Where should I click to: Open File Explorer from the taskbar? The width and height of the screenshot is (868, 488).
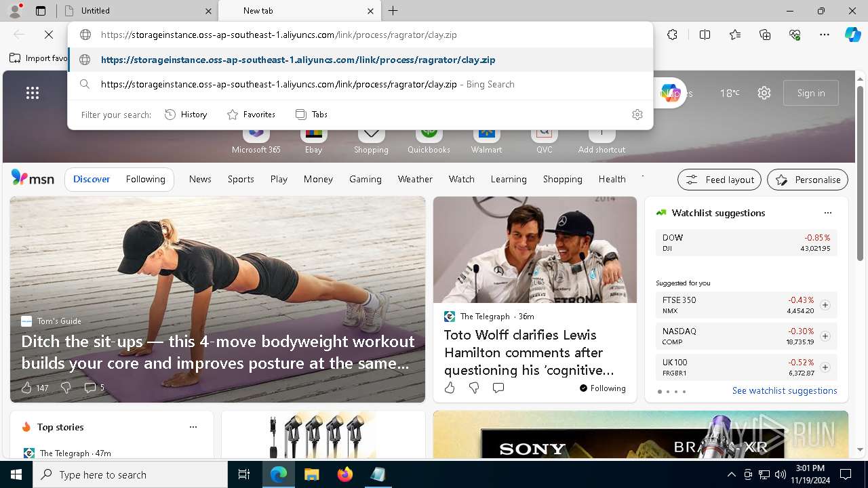(312, 474)
